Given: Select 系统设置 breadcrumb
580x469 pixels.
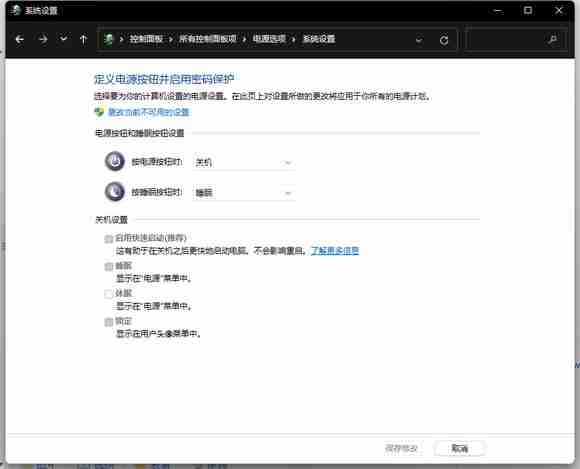Looking at the screenshot, I should (319, 39).
